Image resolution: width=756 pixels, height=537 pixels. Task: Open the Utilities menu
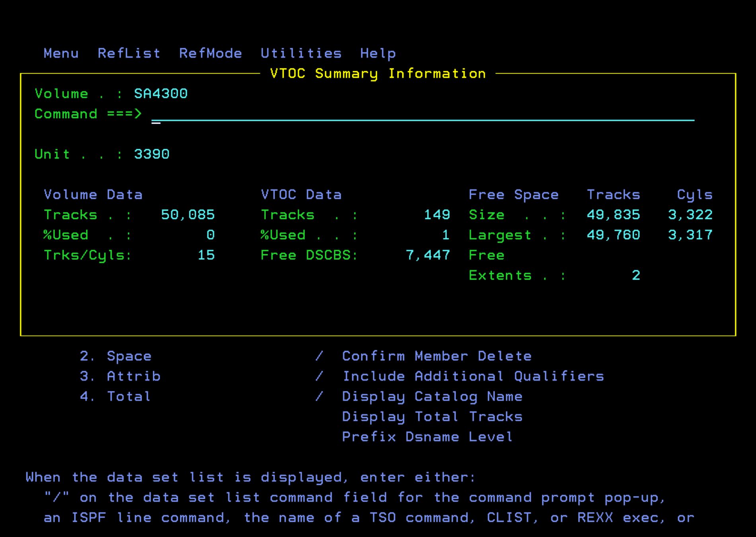[x=301, y=53]
